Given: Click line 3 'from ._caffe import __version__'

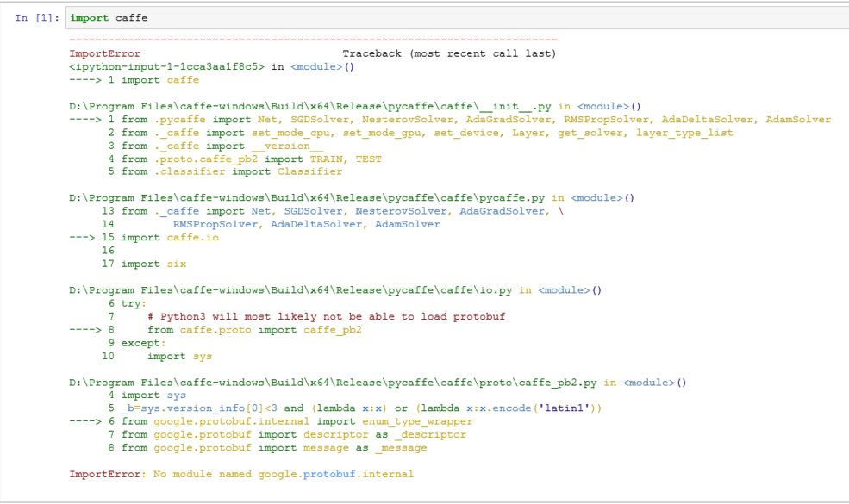Looking at the screenshot, I should [x=215, y=146].
